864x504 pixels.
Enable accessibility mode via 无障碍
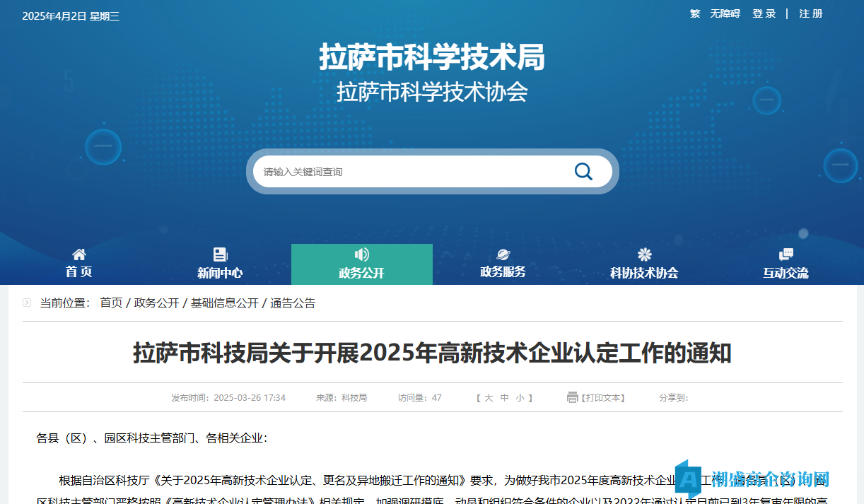(725, 13)
